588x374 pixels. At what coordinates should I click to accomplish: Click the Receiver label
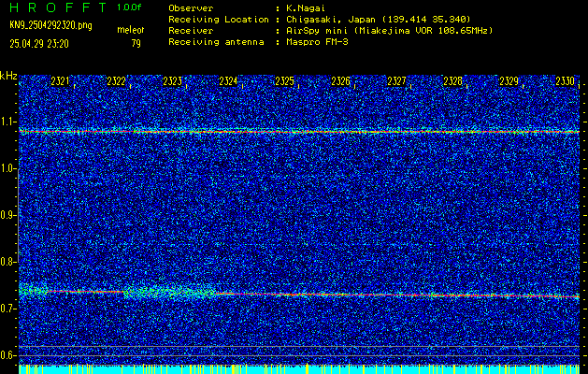pyautogui.click(x=191, y=30)
